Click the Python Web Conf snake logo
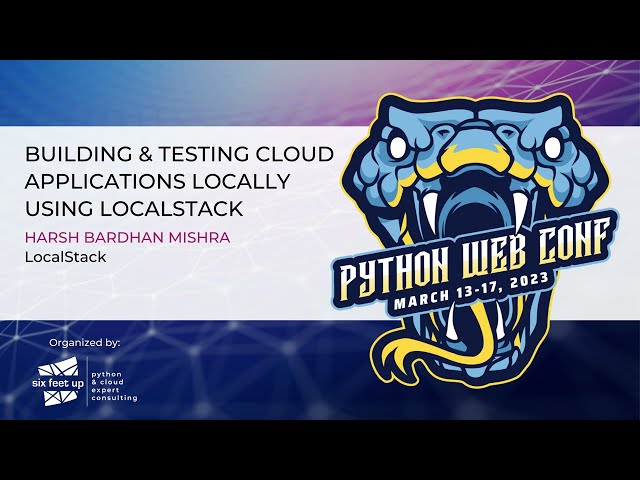The width and height of the screenshot is (640, 480). tap(475, 241)
